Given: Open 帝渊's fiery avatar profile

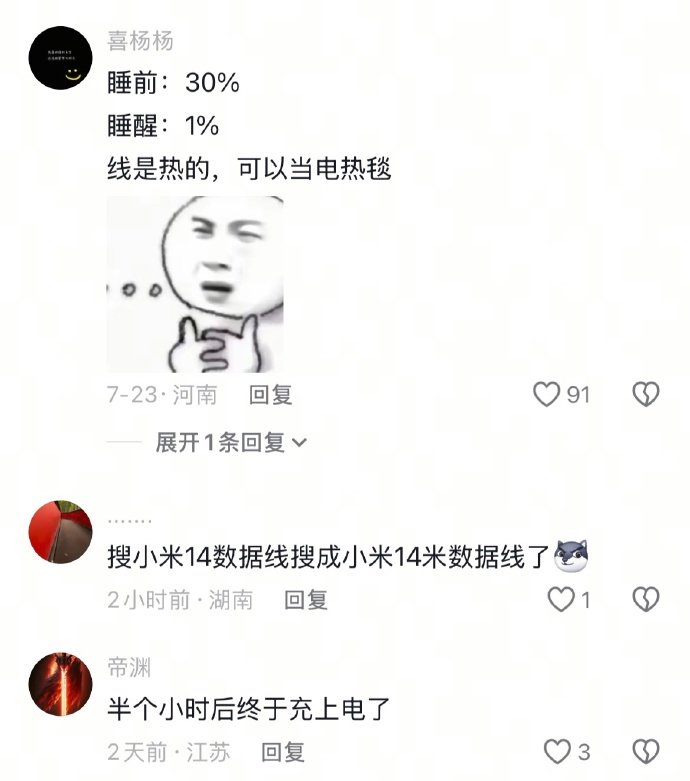Looking at the screenshot, I should coord(60,684).
